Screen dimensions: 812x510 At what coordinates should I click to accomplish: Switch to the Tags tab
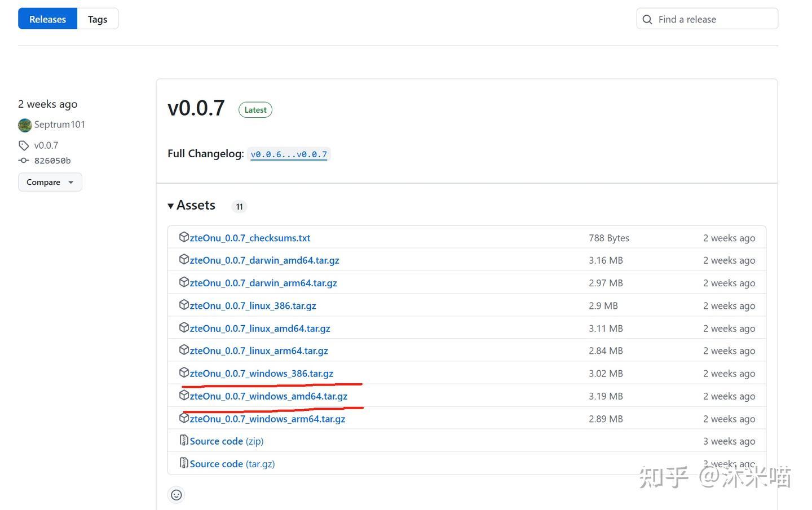pyautogui.click(x=98, y=19)
